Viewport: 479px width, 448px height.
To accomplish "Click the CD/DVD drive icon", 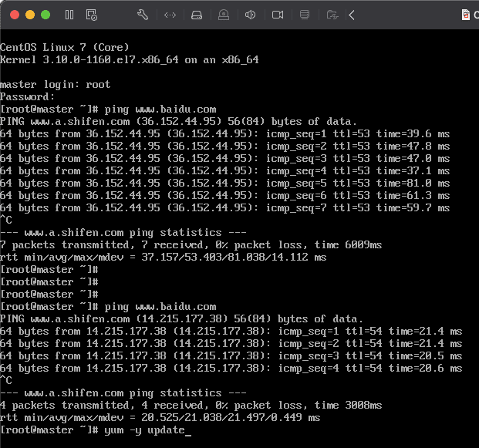I will click(224, 15).
